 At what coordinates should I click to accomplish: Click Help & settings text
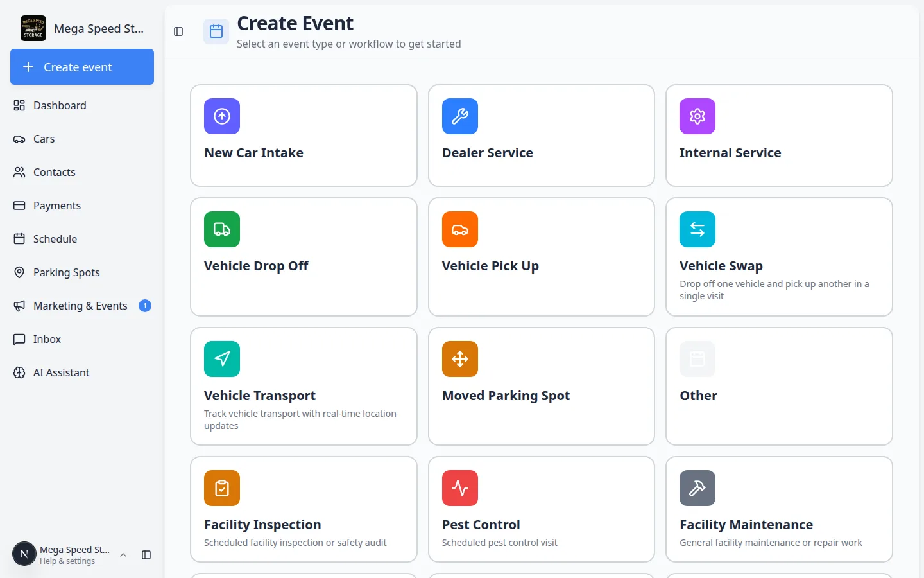67,561
